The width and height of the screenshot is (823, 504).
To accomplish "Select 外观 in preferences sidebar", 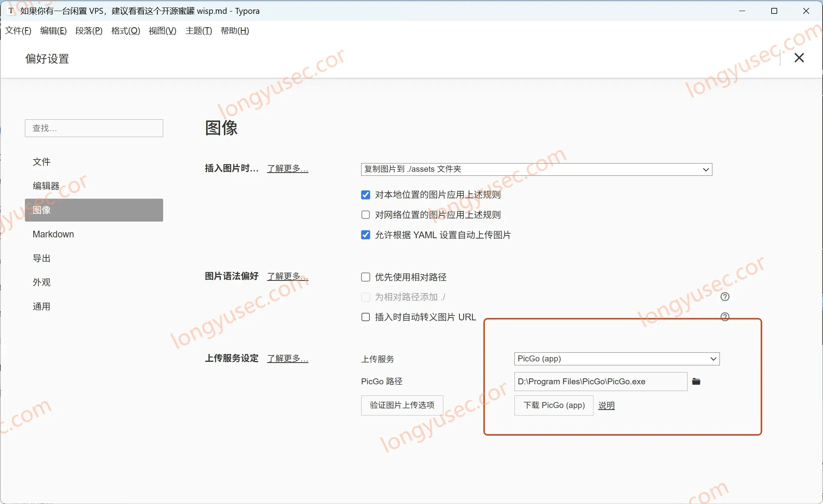I will pyautogui.click(x=94, y=282).
